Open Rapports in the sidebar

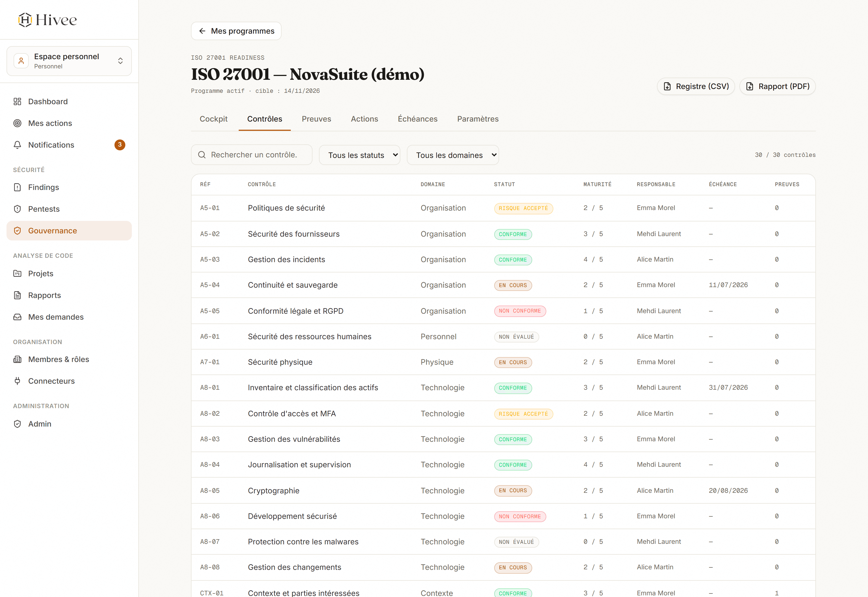click(x=69, y=295)
